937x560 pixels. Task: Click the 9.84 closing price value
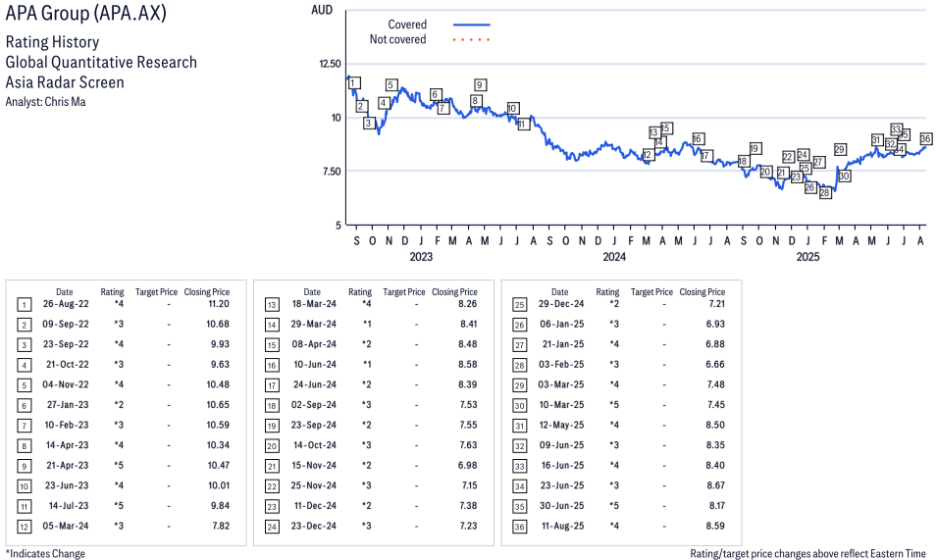(219, 506)
